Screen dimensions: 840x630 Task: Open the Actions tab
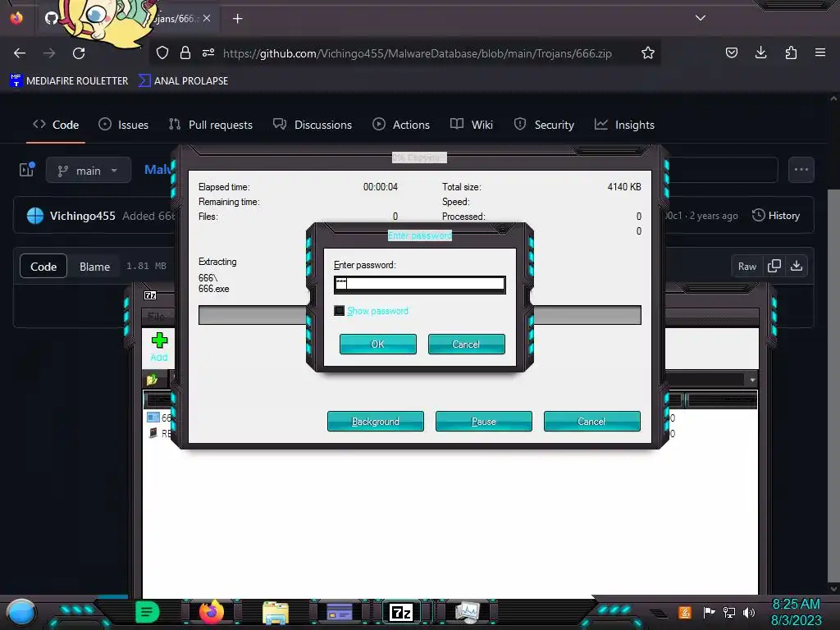pyautogui.click(x=401, y=125)
